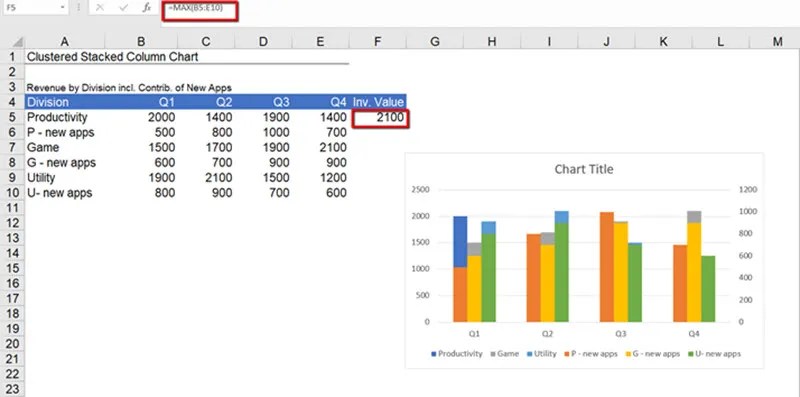Click Game Q4 value 2100
Screen dimensions: 800x397
(x=320, y=147)
